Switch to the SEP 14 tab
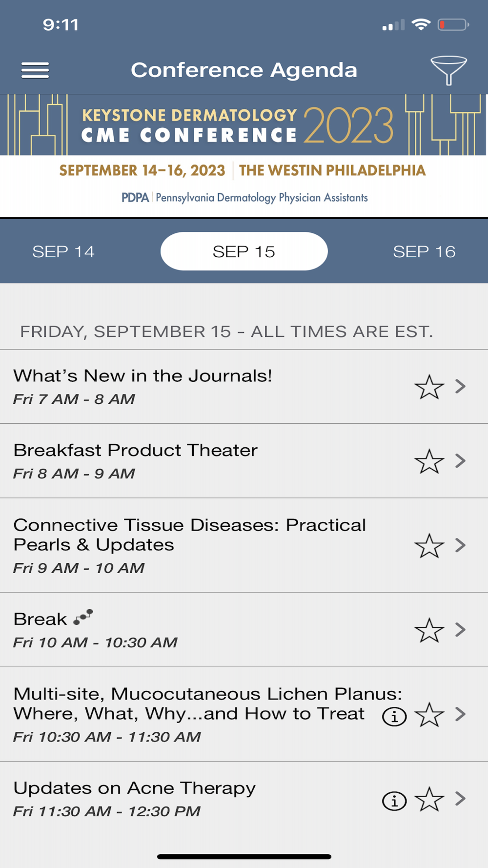Image resolution: width=488 pixels, height=868 pixels. 63,251
